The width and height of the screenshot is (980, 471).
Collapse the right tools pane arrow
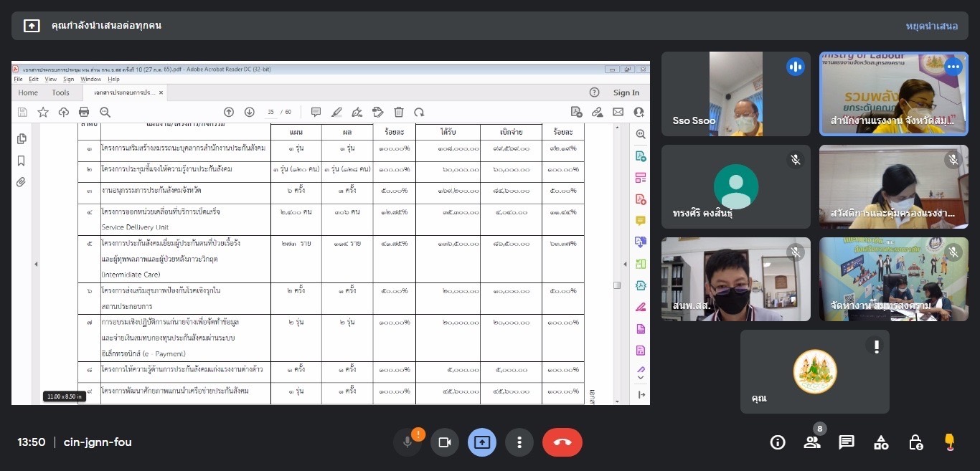coord(641,395)
